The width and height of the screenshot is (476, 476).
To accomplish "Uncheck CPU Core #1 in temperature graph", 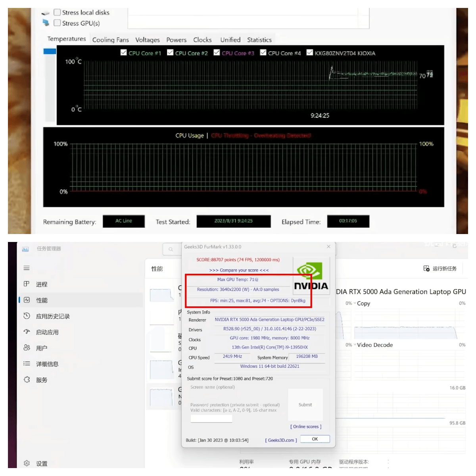I will click(124, 53).
